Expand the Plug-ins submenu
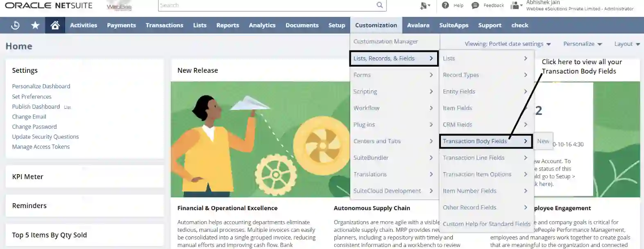The height and width of the screenshot is (249, 644). (x=395, y=125)
